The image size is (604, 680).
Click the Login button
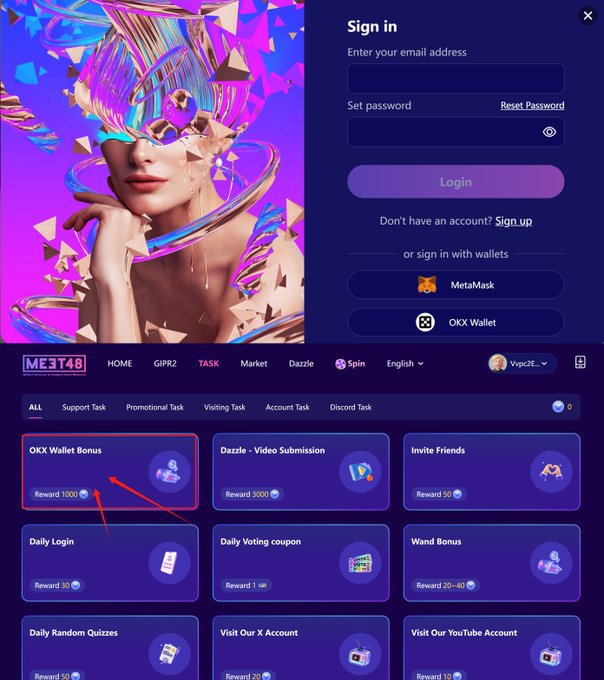456,182
